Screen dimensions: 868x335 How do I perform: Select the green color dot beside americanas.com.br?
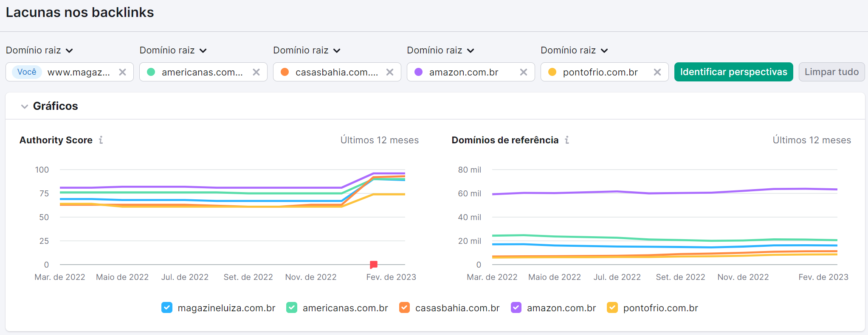tap(151, 72)
